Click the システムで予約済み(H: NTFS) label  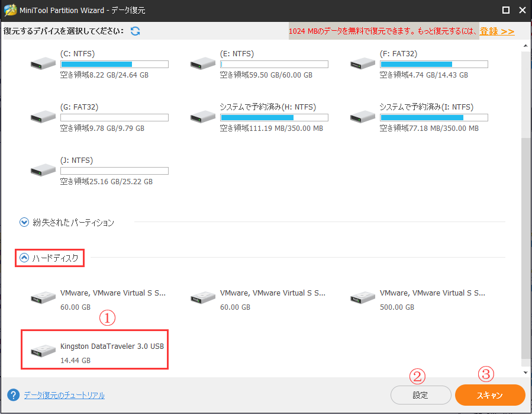tap(268, 107)
